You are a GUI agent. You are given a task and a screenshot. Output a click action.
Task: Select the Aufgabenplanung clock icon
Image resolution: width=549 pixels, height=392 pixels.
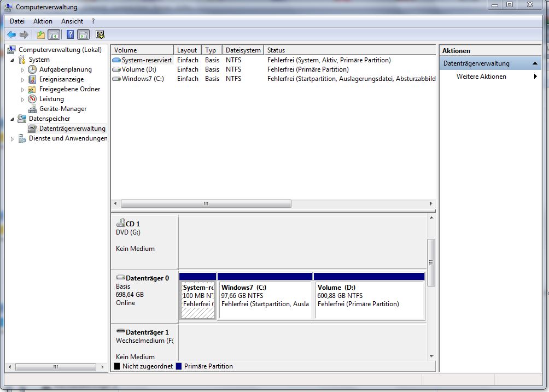pyautogui.click(x=32, y=69)
